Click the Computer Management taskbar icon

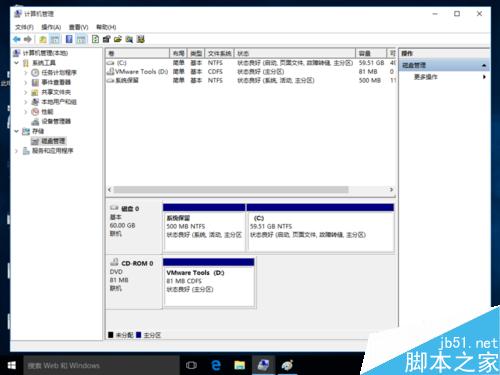263,365
